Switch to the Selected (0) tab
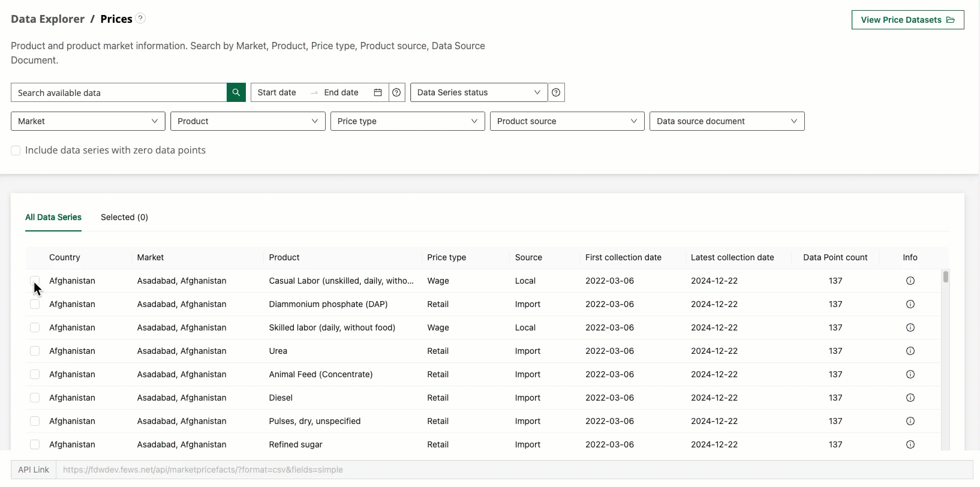 click(x=124, y=217)
